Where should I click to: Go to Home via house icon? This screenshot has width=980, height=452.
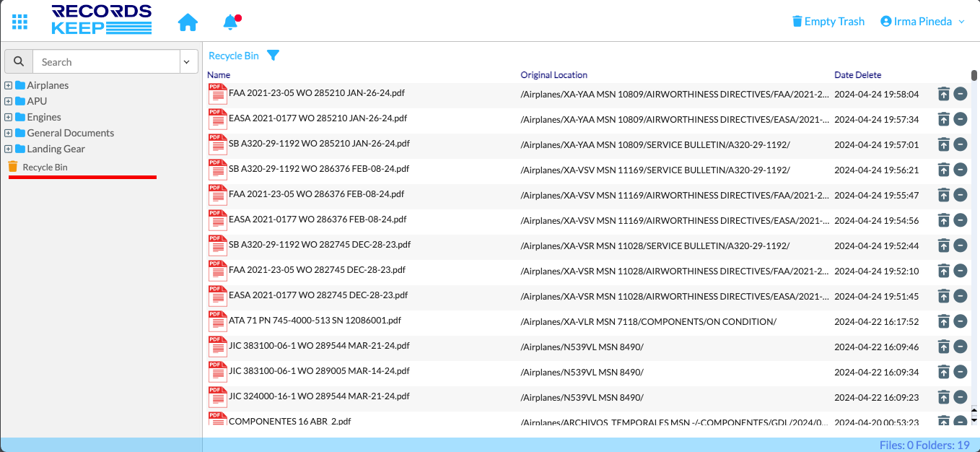[x=188, y=22]
